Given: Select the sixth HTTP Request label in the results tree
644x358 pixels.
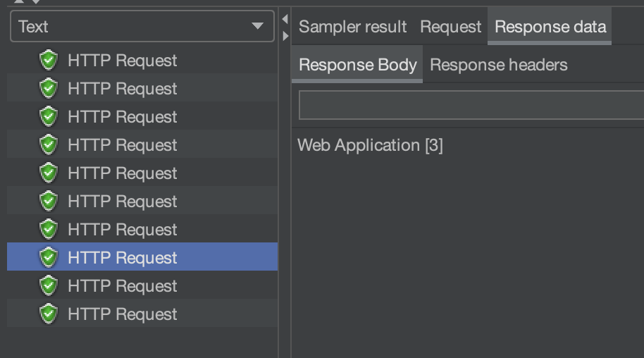Looking at the screenshot, I should pos(122,202).
